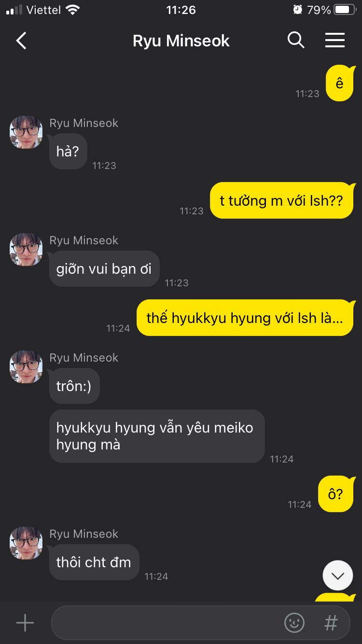
Task: Tap the hashtag search icon
Action: [331, 623]
